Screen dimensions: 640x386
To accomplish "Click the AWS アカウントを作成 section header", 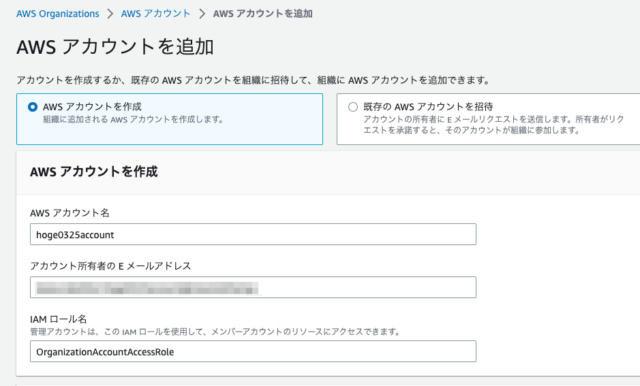I will pos(94,171).
